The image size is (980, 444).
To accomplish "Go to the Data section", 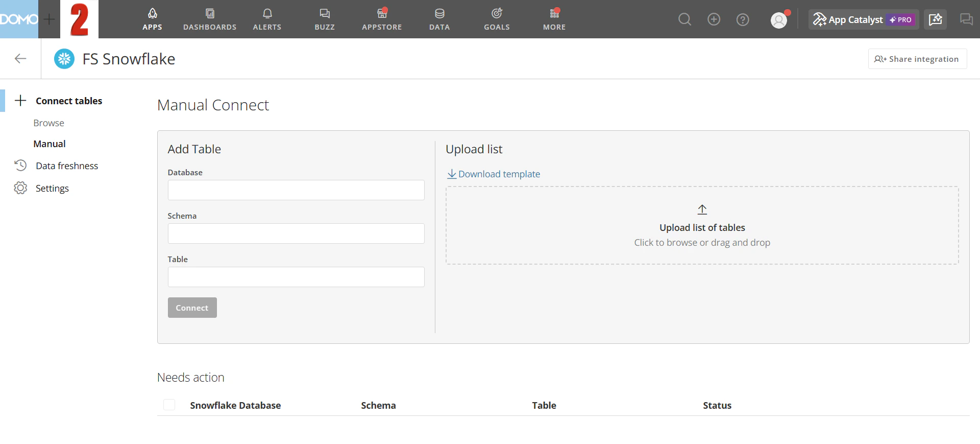I will click(439, 19).
